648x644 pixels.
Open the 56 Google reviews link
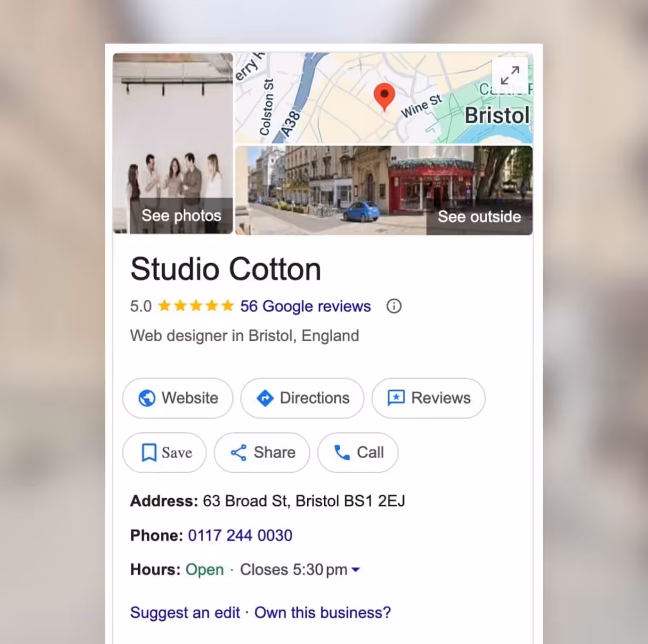pyautogui.click(x=306, y=306)
